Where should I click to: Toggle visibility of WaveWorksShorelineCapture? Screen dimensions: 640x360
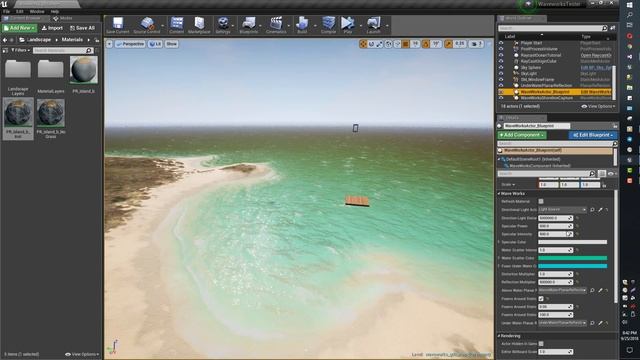click(501, 98)
